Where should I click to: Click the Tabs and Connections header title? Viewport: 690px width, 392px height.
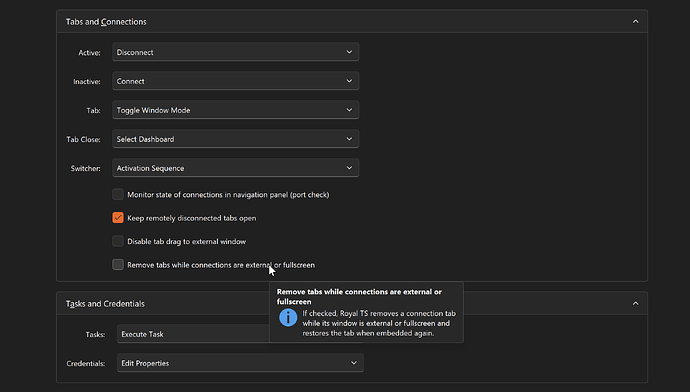pos(106,22)
